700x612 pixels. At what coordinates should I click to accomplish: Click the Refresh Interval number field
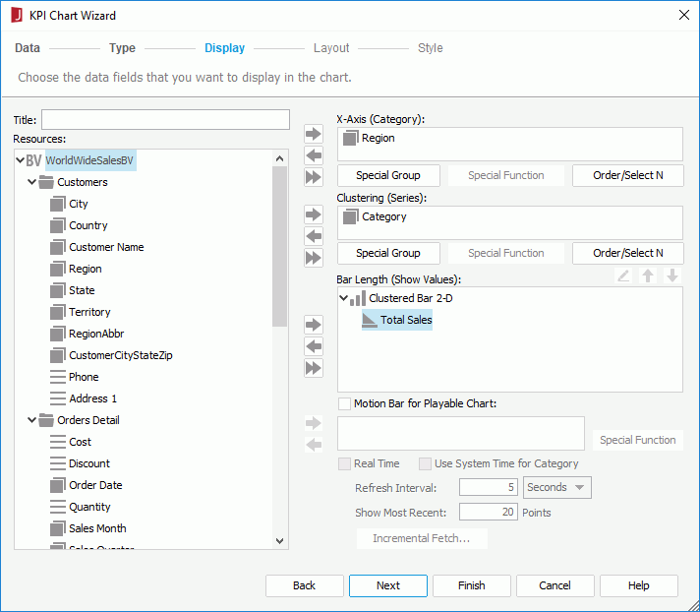tap(489, 487)
